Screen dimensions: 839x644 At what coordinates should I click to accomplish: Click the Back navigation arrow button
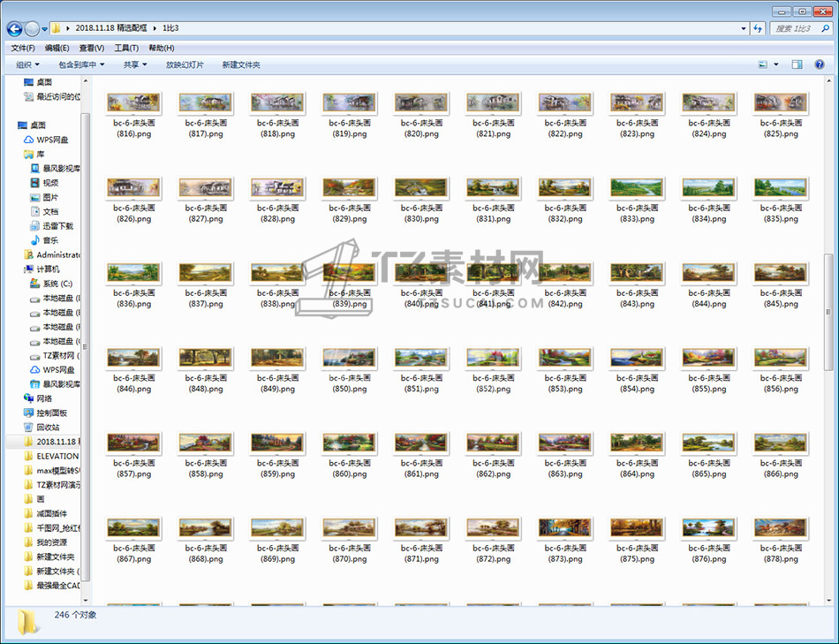click(14, 28)
